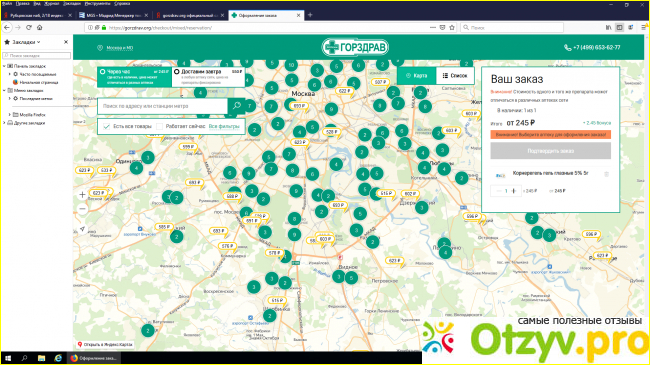
Task: Close the bookmarks sidebar
Action: point(65,42)
